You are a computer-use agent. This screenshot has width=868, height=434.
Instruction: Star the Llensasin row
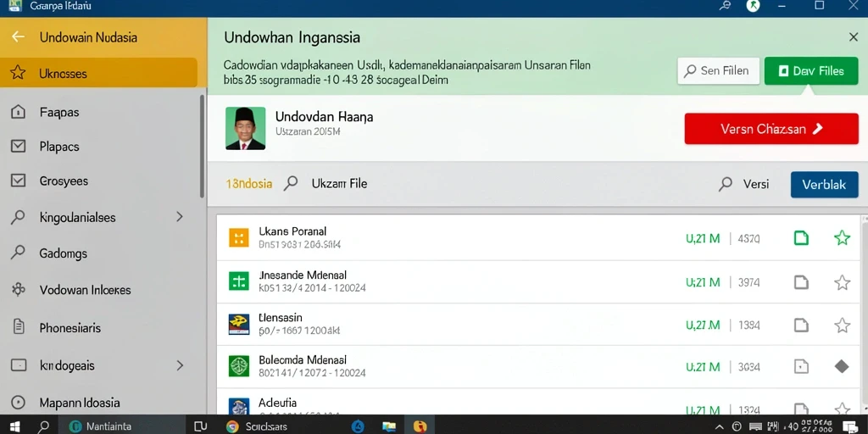pos(842,325)
